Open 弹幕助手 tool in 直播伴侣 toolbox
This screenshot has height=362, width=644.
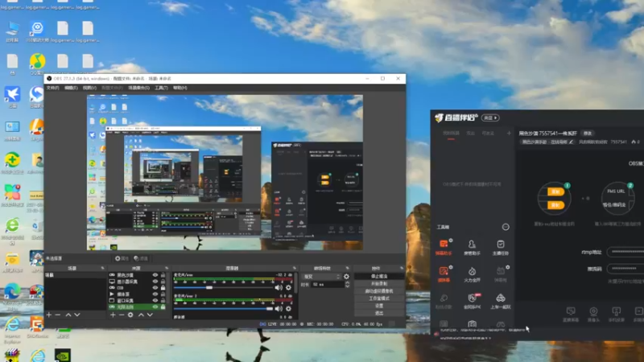[444, 248]
